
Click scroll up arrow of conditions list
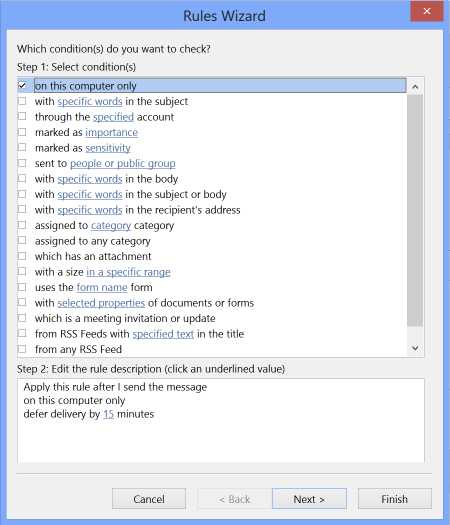tap(415, 87)
